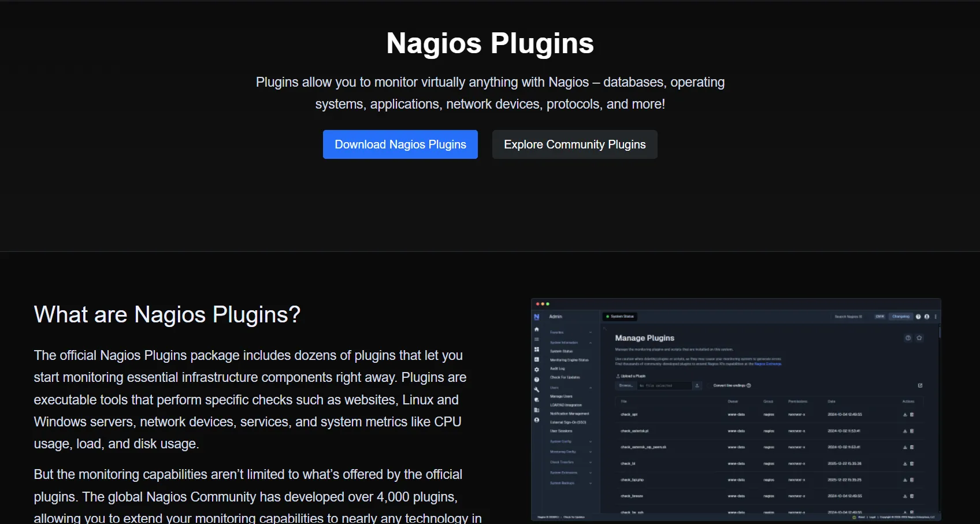Image resolution: width=980 pixels, height=524 pixels.
Task: Click the Home icon in the screenshot's sidebar
Action: (536, 329)
